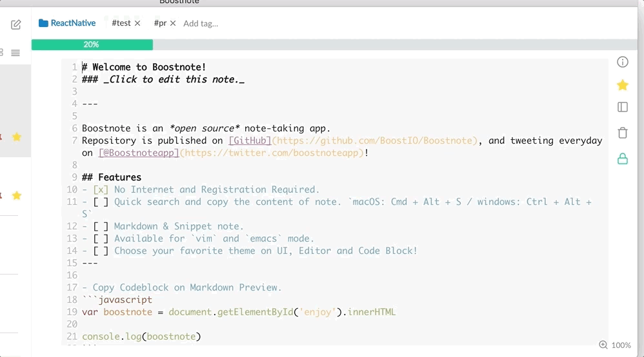Switch to list view layout icon
Viewport: 644px width, 357px height.
point(15,53)
